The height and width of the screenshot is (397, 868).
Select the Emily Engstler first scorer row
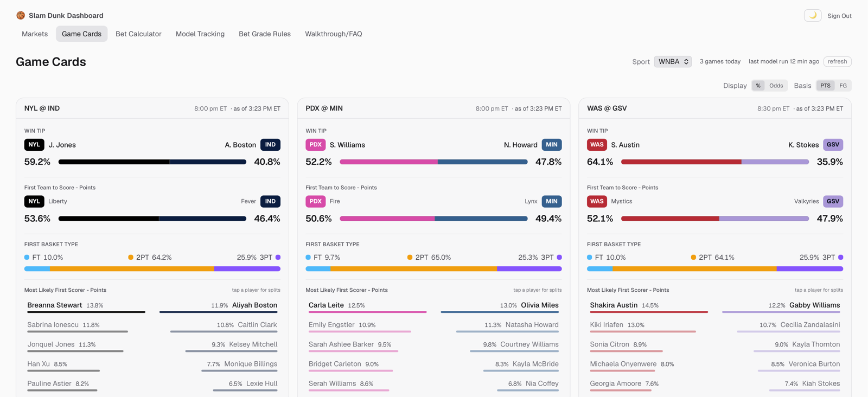click(x=368, y=326)
